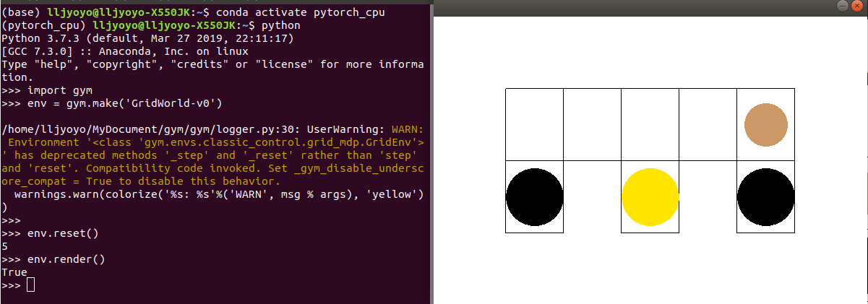Image resolution: width=868 pixels, height=304 pixels.
Task: Click the output value '5' in terminal
Action: point(5,246)
